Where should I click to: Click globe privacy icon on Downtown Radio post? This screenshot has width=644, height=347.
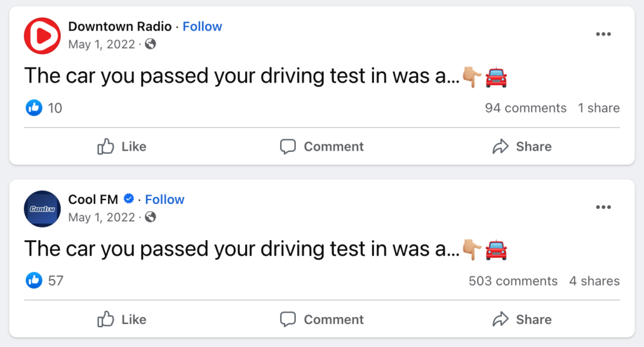click(150, 44)
